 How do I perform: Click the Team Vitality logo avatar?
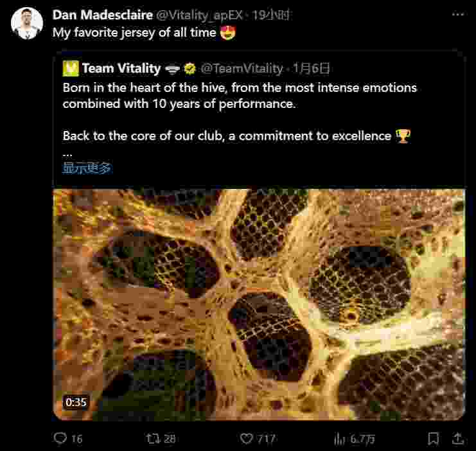(71, 67)
